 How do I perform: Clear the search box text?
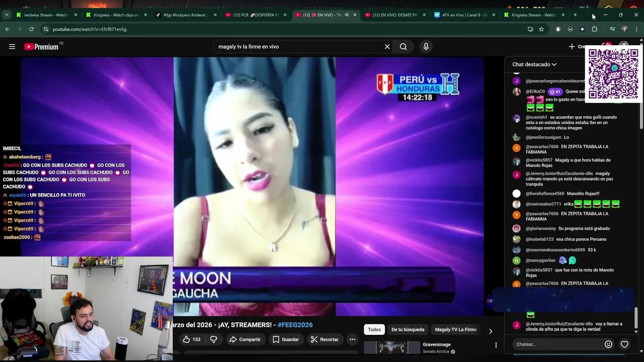pyautogui.click(x=387, y=47)
